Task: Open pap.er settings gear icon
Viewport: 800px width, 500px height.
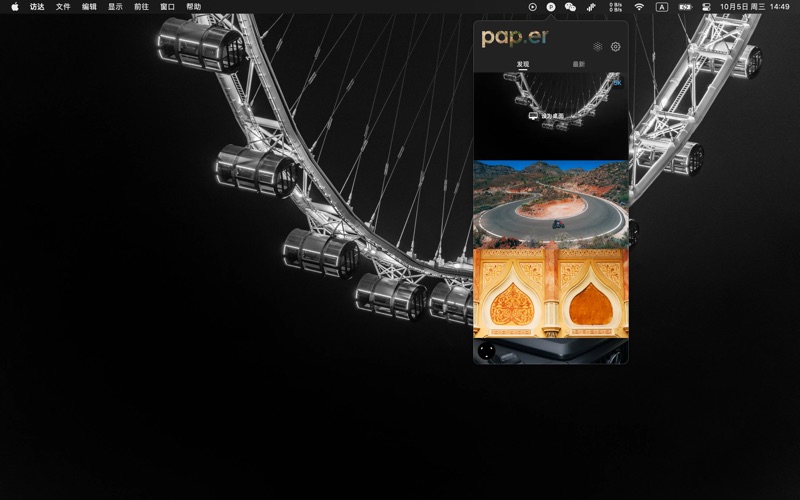Action: 615,46
